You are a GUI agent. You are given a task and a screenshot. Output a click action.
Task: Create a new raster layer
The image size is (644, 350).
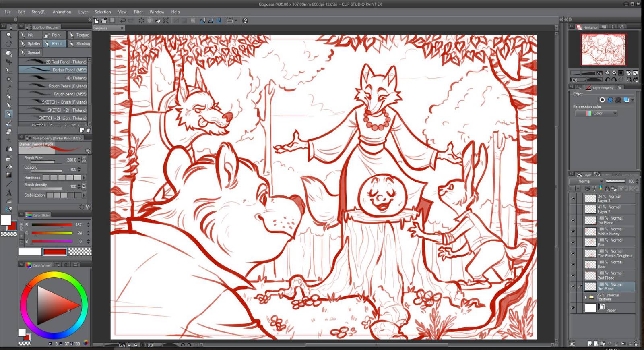[590, 344]
